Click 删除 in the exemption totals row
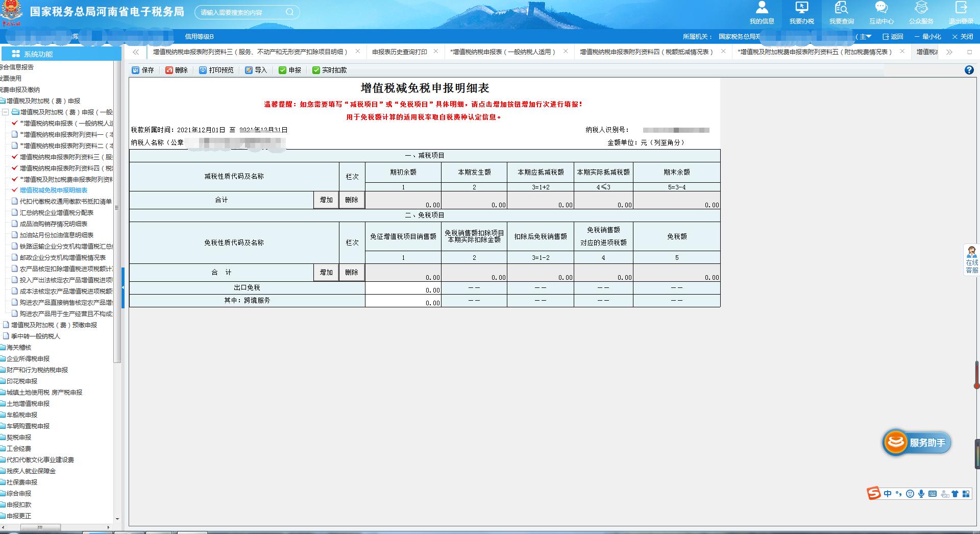 click(x=353, y=273)
